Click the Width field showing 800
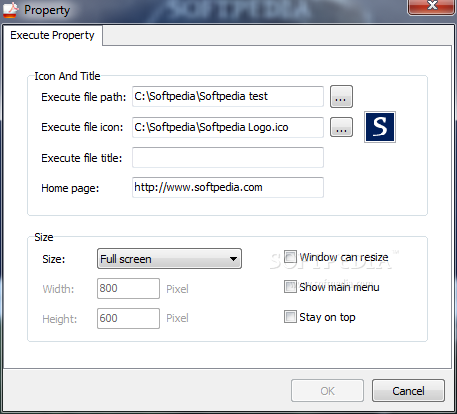Image resolution: width=457 pixels, height=414 pixels. [128, 288]
